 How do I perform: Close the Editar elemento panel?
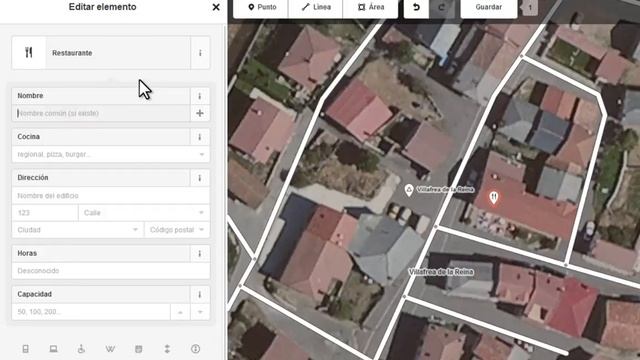point(216,7)
